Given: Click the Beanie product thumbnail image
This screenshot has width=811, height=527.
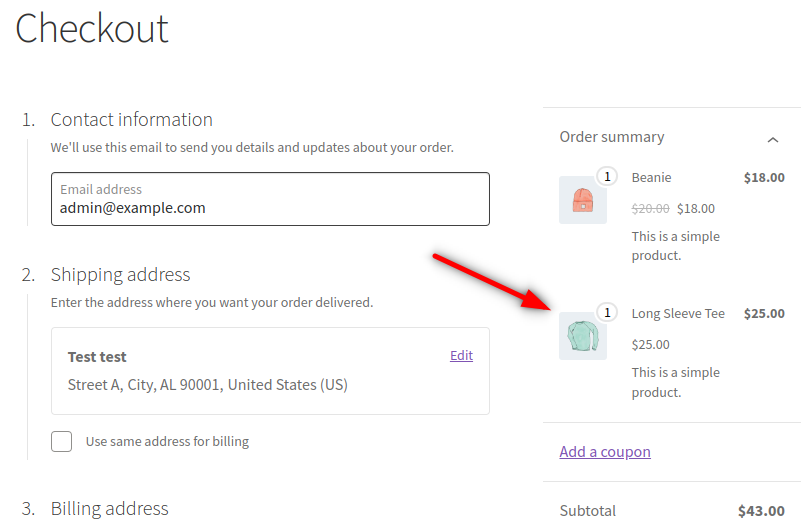Looking at the screenshot, I should [582, 200].
